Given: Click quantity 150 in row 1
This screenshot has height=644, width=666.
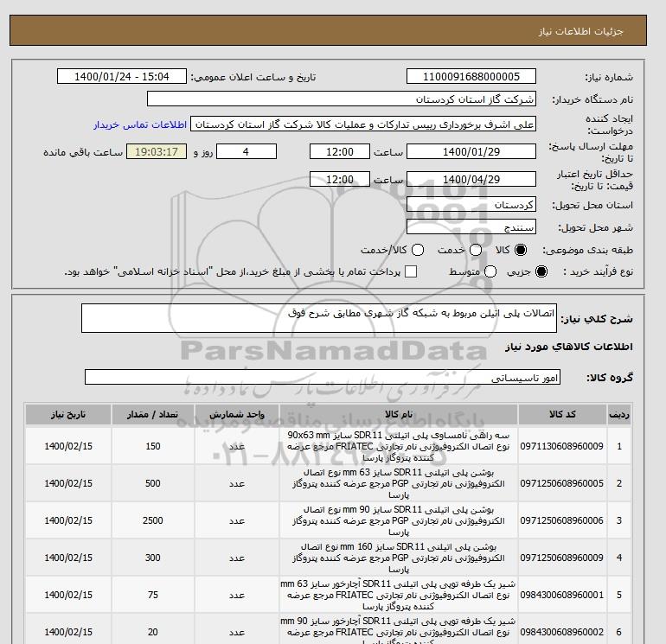Looking at the screenshot, I should click(x=153, y=446).
